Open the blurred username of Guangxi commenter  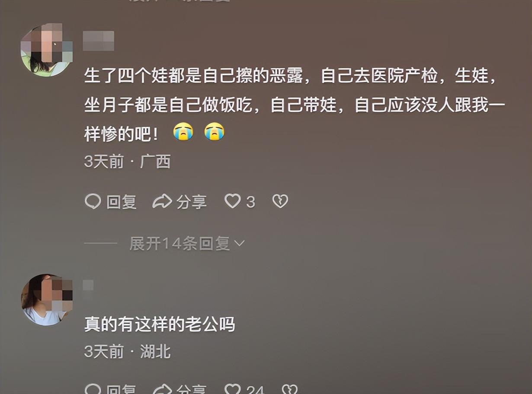pyautogui.click(x=99, y=41)
